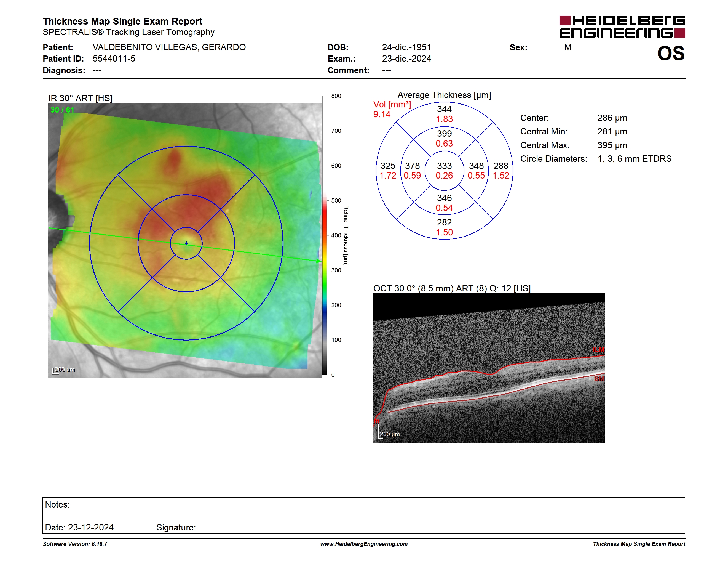
Task: Click Center value 286 µm
Action: [612, 118]
